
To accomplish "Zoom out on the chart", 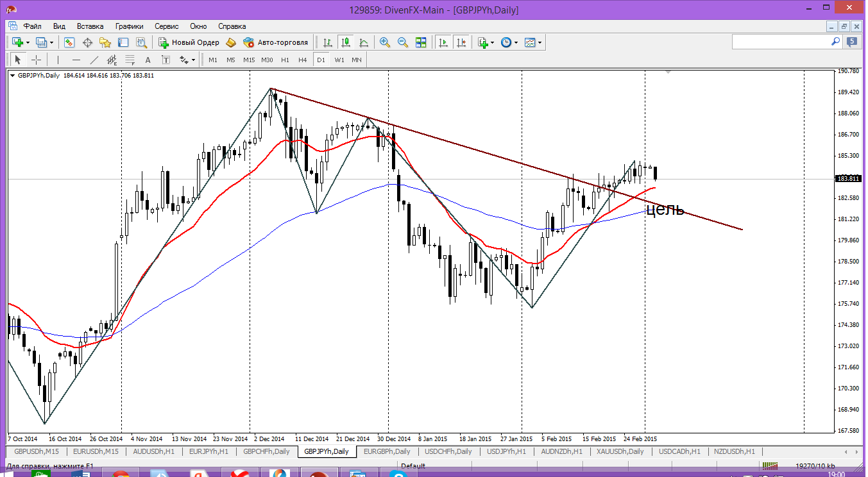I will coord(403,42).
